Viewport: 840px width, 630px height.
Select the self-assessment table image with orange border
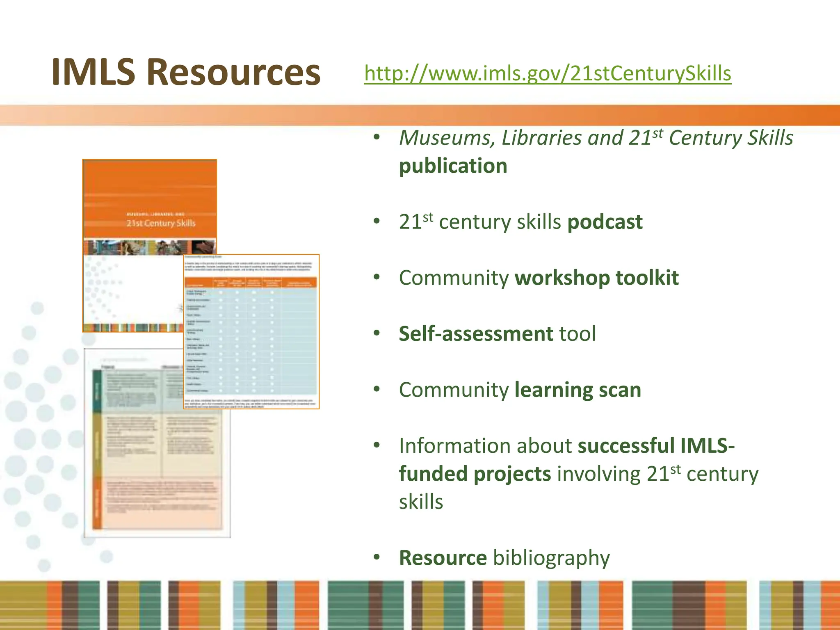[x=251, y=331]
